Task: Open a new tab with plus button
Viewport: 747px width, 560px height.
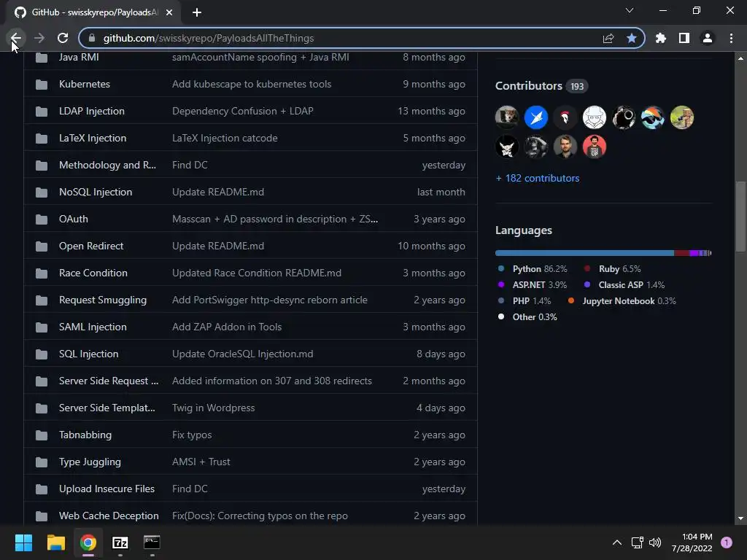Action: (x=197, y=12)
